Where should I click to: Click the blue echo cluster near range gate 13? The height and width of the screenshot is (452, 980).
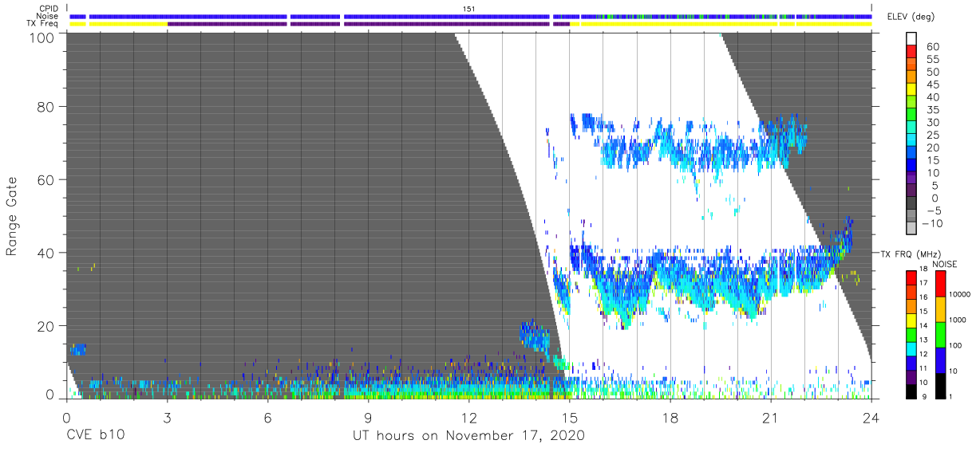(77, 349)
